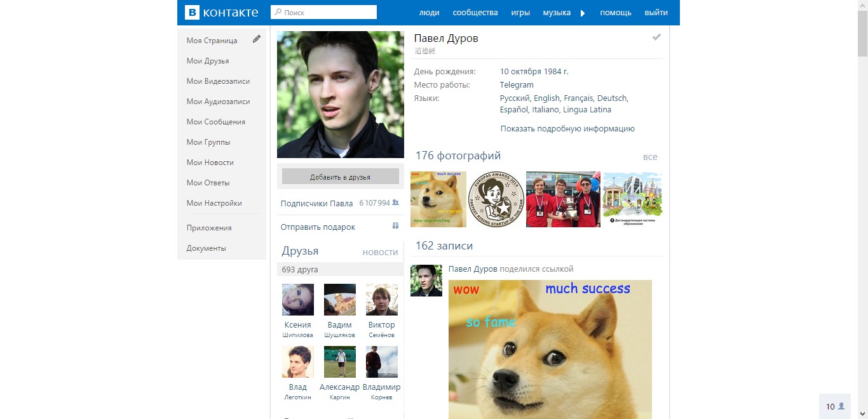Open the 176 фотографий section header
The width and height of the screenshot is (868, 419).
pyautogui.click(x=458, y=156)
